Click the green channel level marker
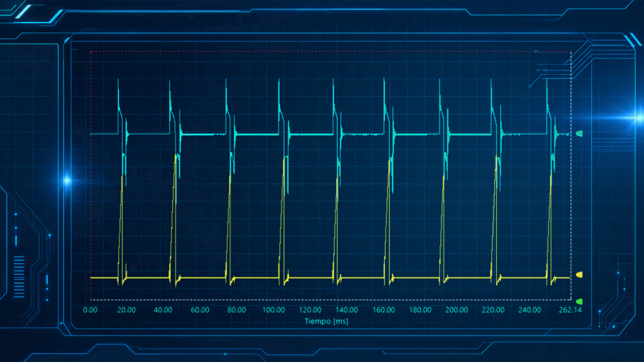 tap(579, 302)
